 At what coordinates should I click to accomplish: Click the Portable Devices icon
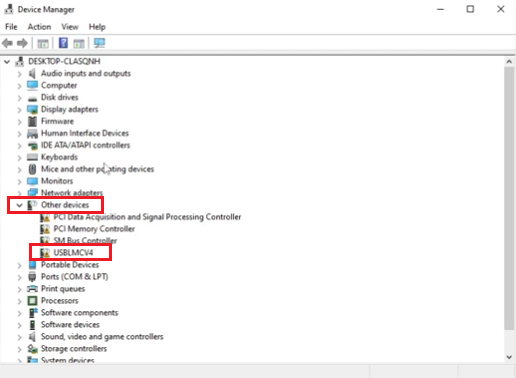32,265
